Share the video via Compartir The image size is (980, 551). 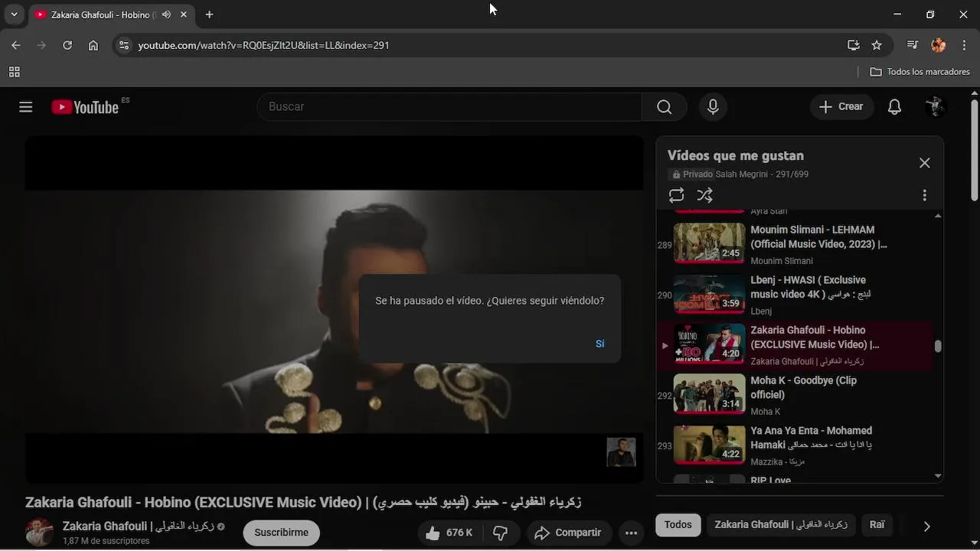(x=567, y=533)
